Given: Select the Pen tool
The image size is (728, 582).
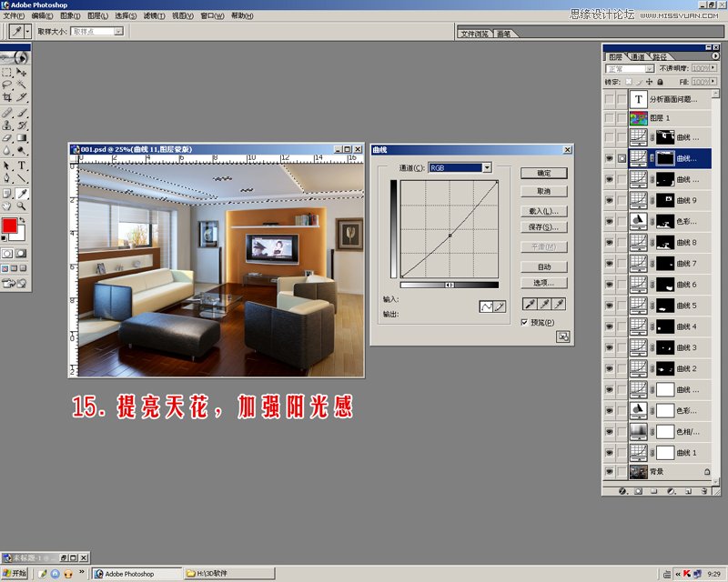Looking at the screenshot, I should pyautogui.click(x=7, y=178).
